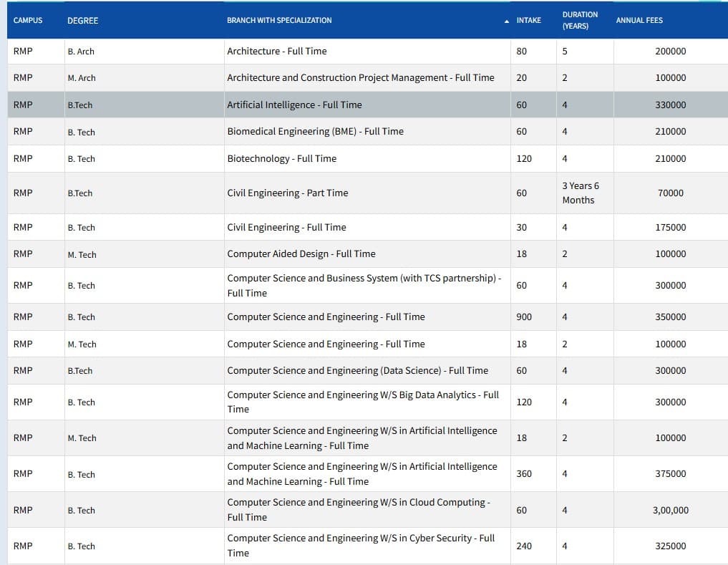
Task: Sort by the CAMPUS column header
Action: (28, 20)
